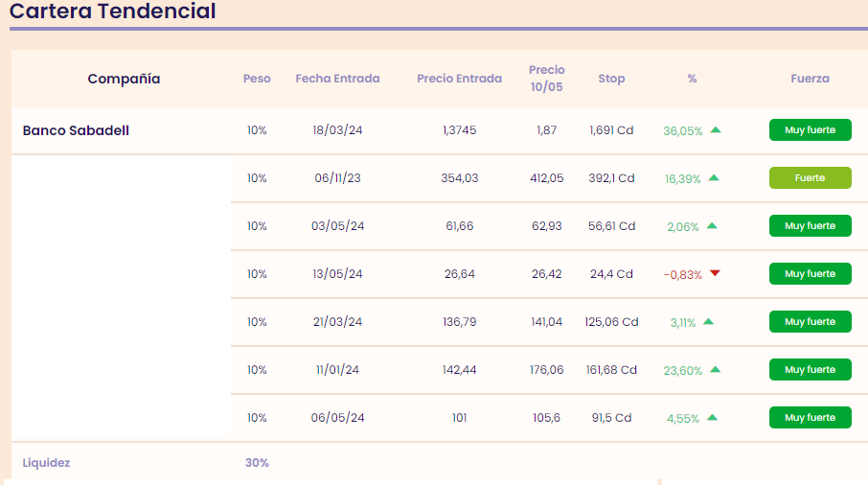The width and height of the screenshot is (868, 485).
Task: Select the Fecha Entrada column header
Action: (x=337, y=79)
